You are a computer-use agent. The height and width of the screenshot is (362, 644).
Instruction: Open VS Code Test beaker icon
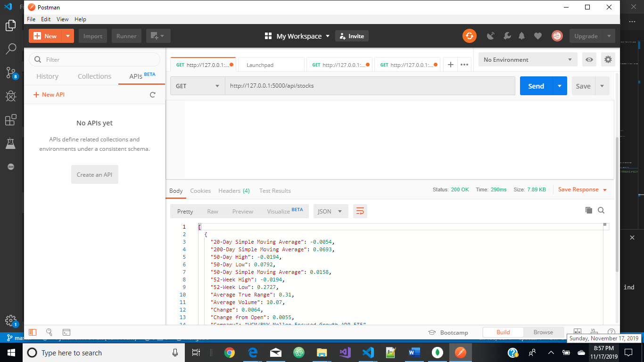[10, 143]
